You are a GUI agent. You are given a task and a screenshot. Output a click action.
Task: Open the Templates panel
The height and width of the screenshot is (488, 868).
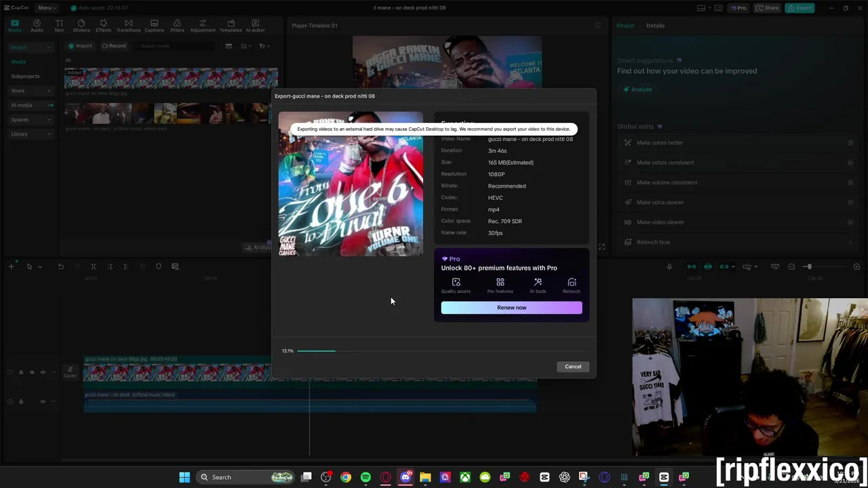coord(231,26)
